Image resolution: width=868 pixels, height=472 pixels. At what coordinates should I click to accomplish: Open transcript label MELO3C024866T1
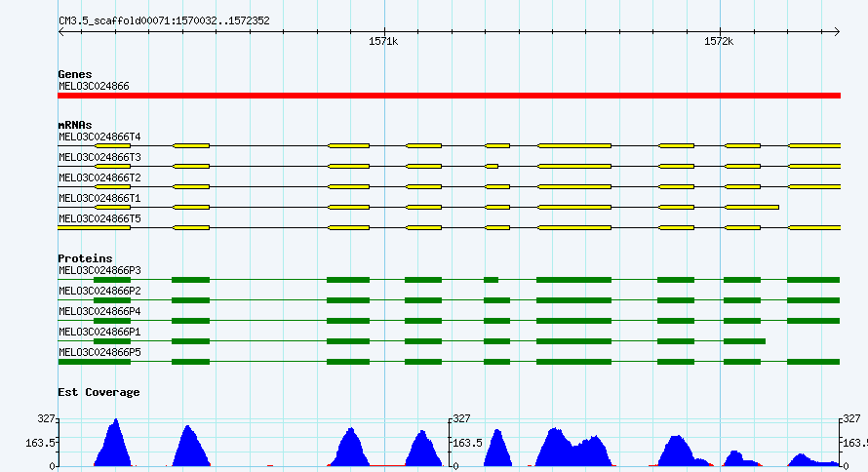point(99,198)
